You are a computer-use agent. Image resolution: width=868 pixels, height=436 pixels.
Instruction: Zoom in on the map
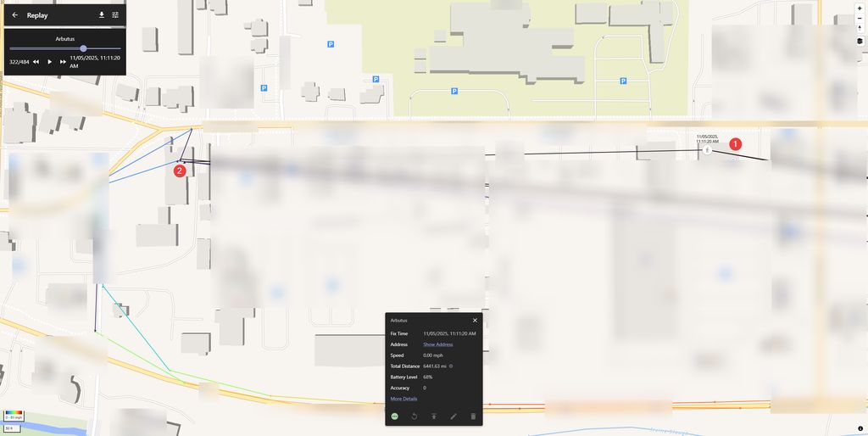pos(860,8)
